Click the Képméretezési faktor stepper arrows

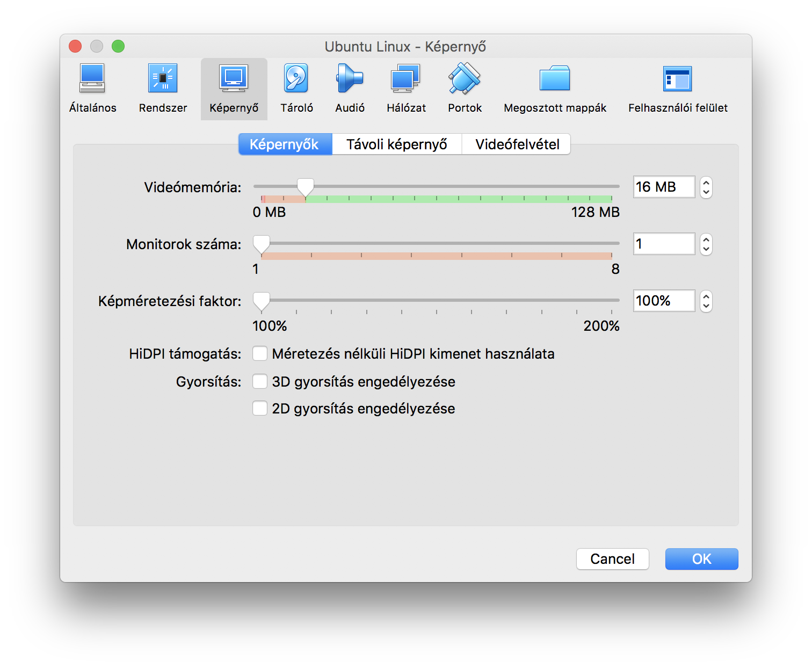point(706,301)
